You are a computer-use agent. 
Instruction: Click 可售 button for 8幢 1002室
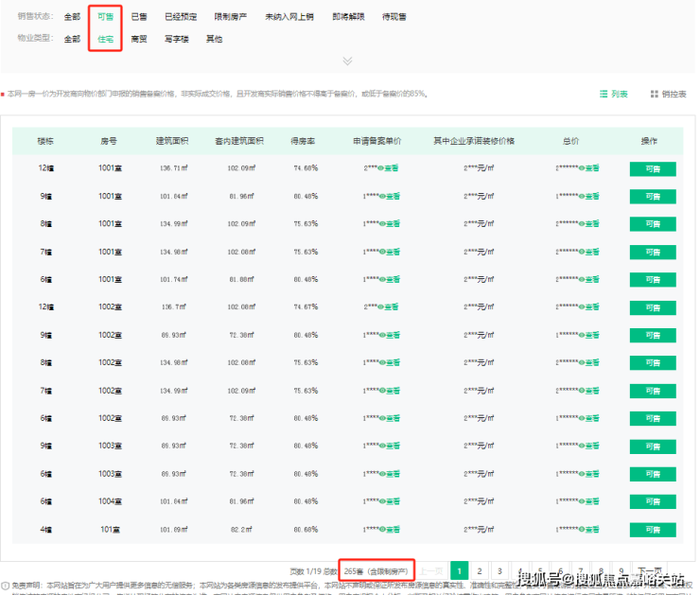click(x=653, y=363)
